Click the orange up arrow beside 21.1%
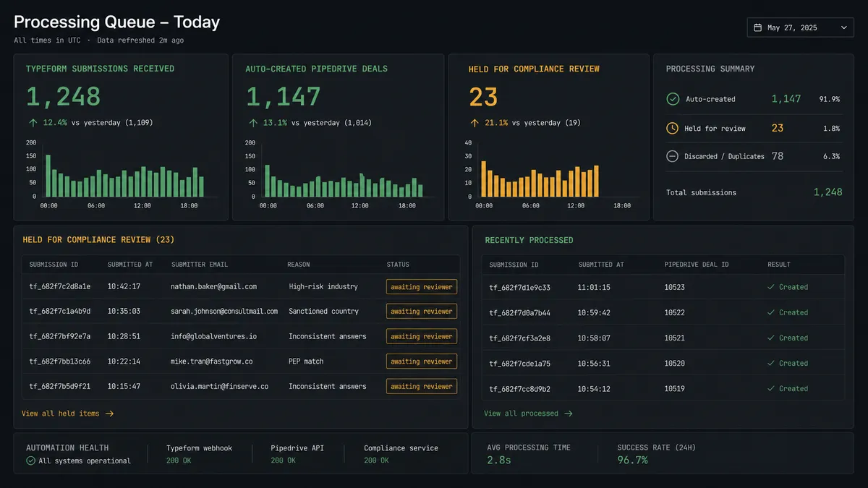This screenshot has width=868, height=488. tap(475, 123)
